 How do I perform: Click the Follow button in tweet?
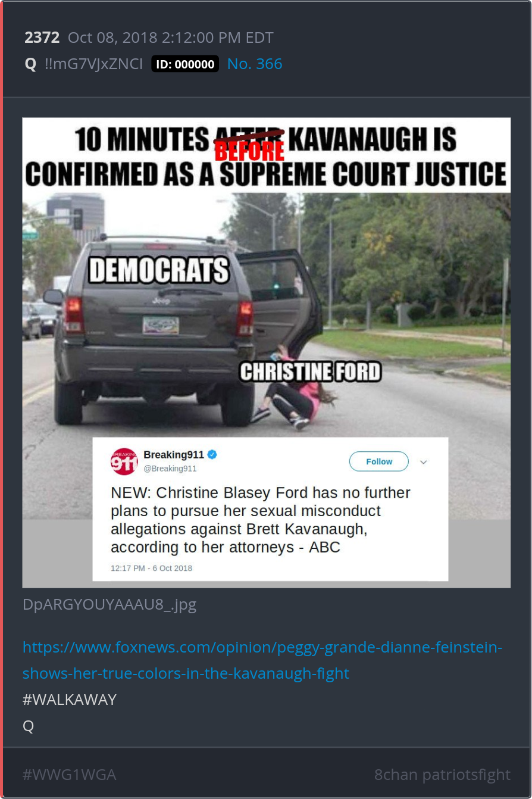(379, 461)
